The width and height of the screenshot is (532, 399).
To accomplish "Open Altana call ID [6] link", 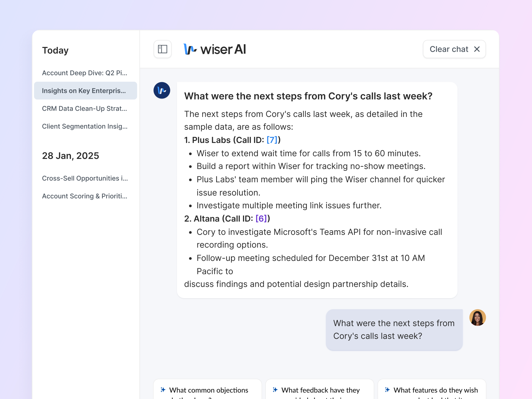I will [x=261, y=219].
